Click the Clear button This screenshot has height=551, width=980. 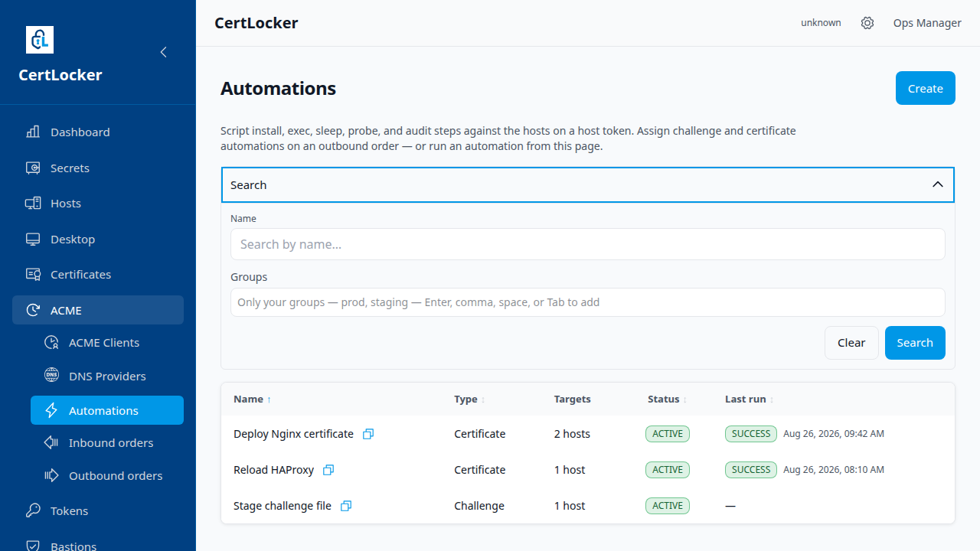pos(851,343)
